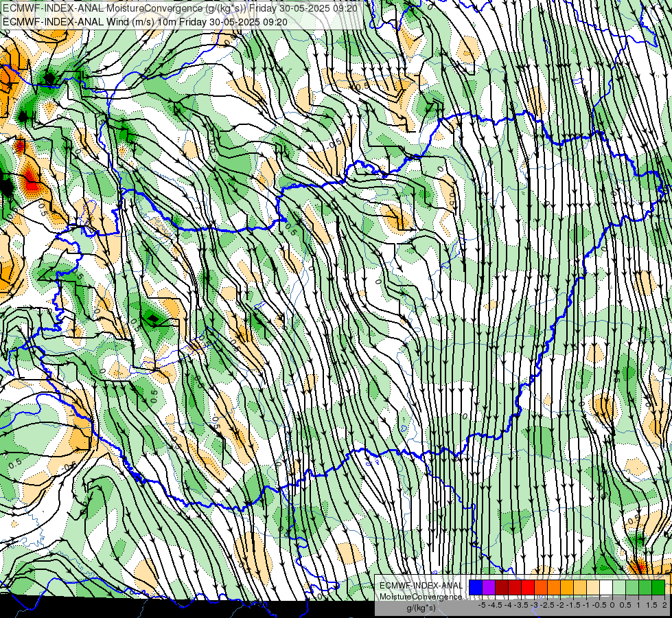
Task: Click the -2.5 legend scale value
Action: [547, 605]
